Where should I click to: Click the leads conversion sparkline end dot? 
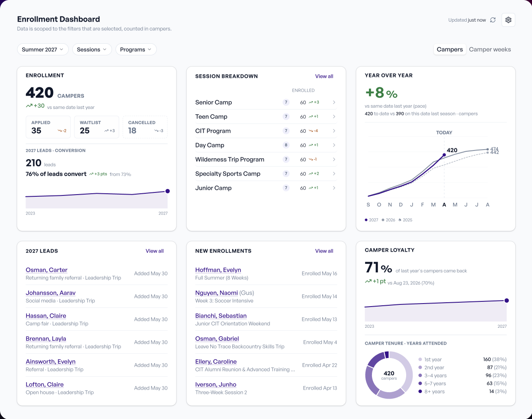[167, 191]
